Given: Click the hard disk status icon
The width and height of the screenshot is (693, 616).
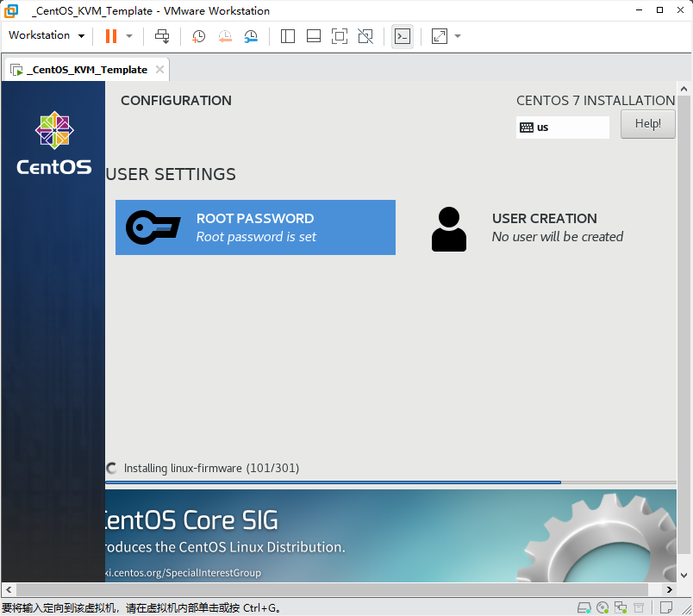Looking at the screenshot, I should click(x=584, y=608).
